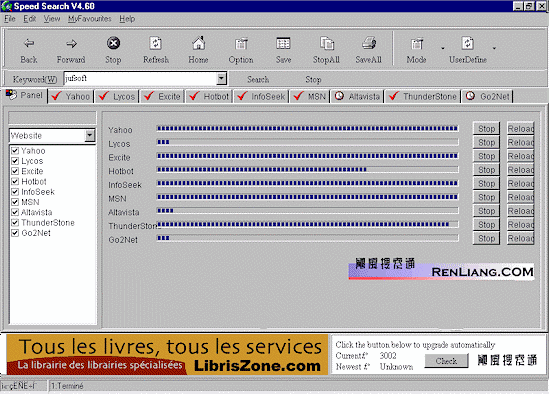Click the Check upgrade button
The height and width of the screenshot is (394, 550).
click(x=446, y=361)
